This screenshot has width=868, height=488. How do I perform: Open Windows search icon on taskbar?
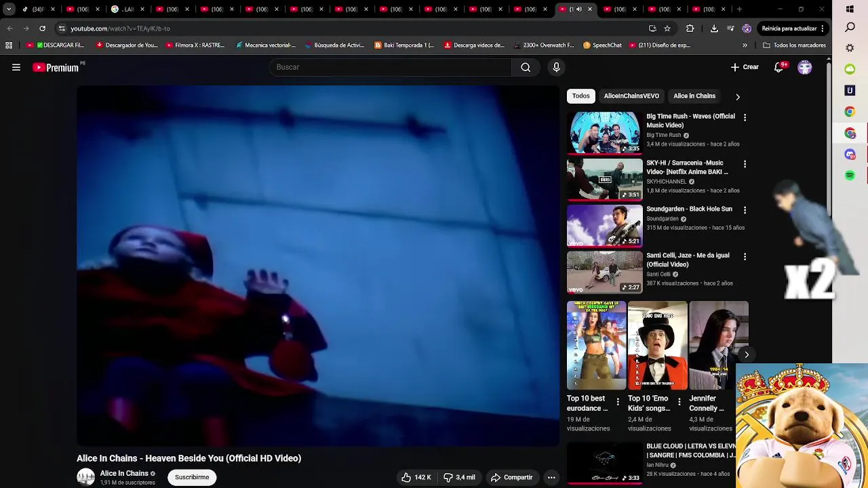pos(850,28)
